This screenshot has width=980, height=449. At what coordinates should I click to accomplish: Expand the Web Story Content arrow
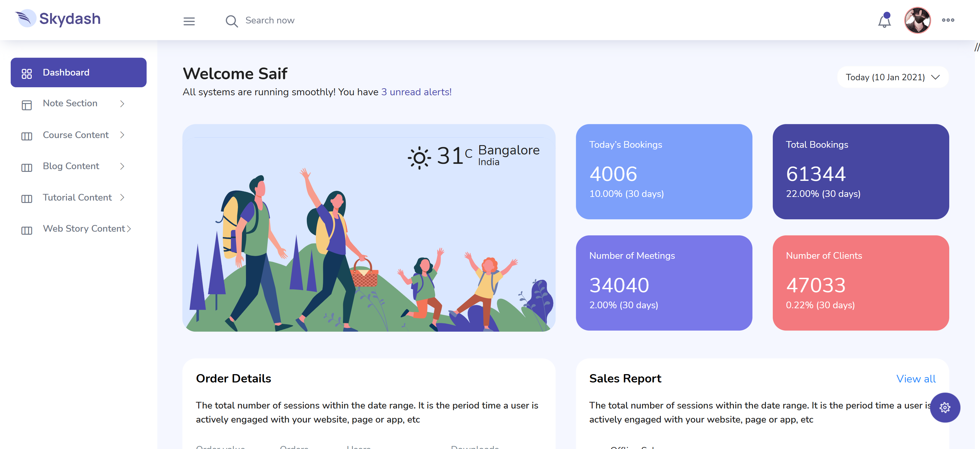point(129,228)
